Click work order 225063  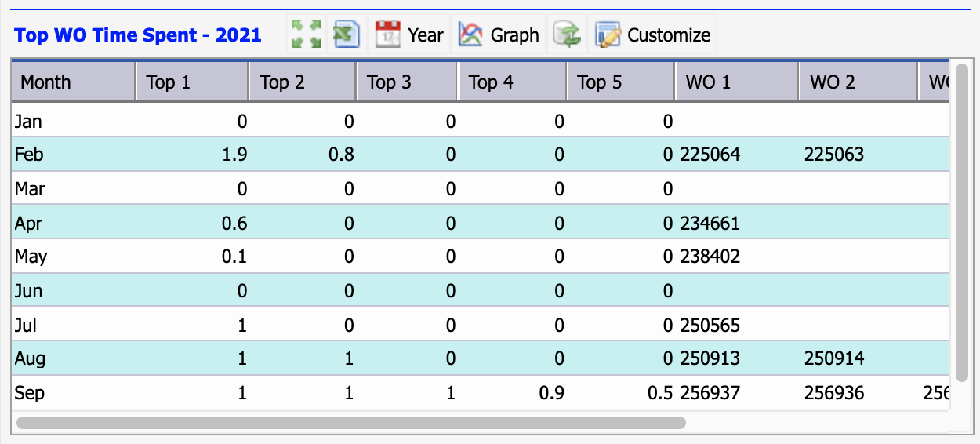point(834,155)
